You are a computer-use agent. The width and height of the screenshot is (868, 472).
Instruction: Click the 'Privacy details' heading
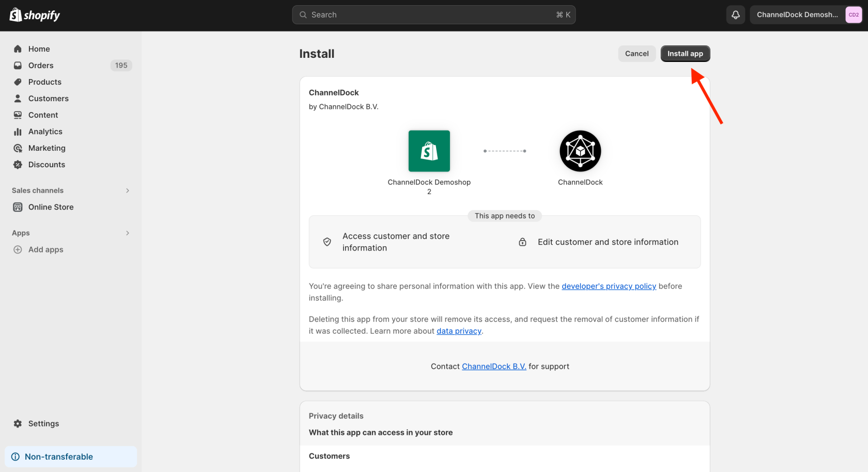tap(336, 416)
